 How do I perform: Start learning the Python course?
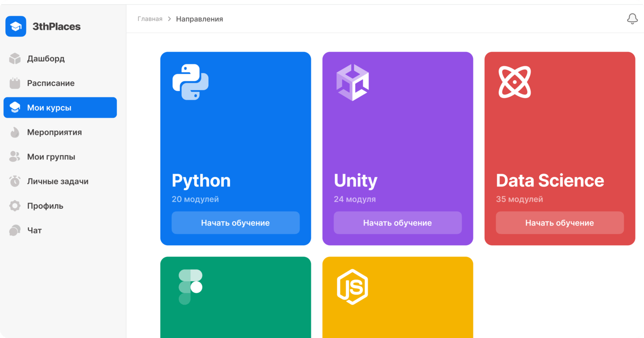(235, 223)
